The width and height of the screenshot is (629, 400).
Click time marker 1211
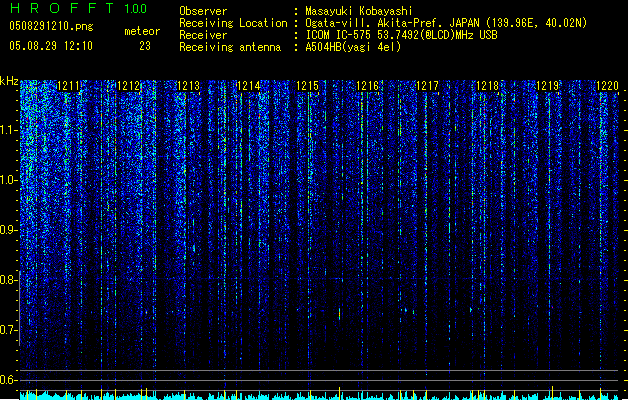pyautogui.click(x=69, y=86)
